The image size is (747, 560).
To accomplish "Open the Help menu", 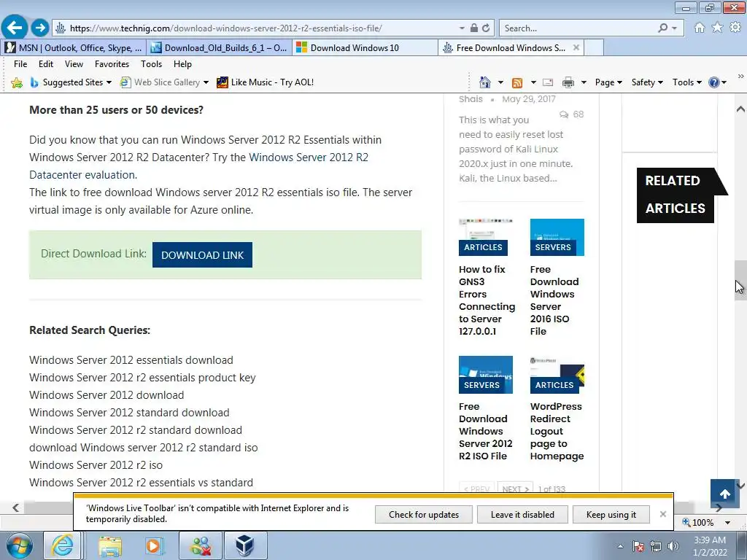I will coord(182,64).
